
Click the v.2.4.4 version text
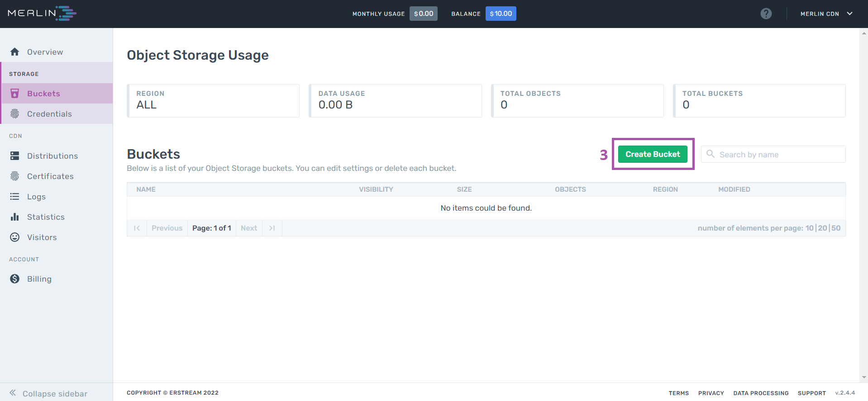[x=845, y=393]
